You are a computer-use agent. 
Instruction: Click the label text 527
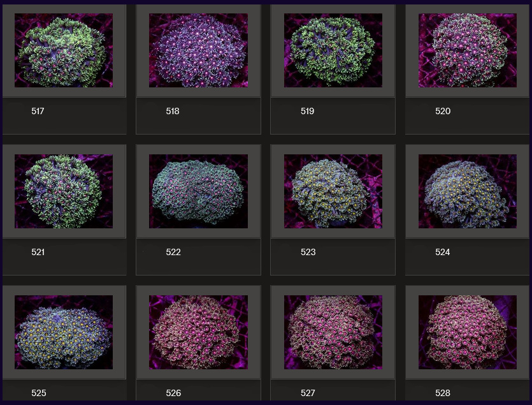click(308, 393)
